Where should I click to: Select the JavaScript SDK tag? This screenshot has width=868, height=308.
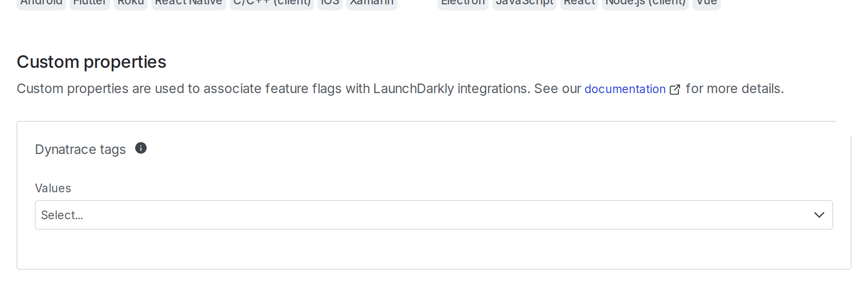pos(524,3)
